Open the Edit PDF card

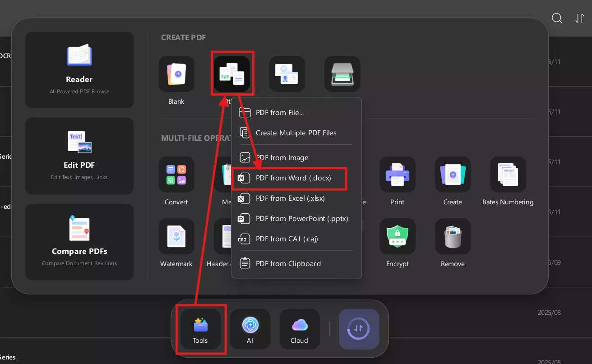(x=79, y=156)
